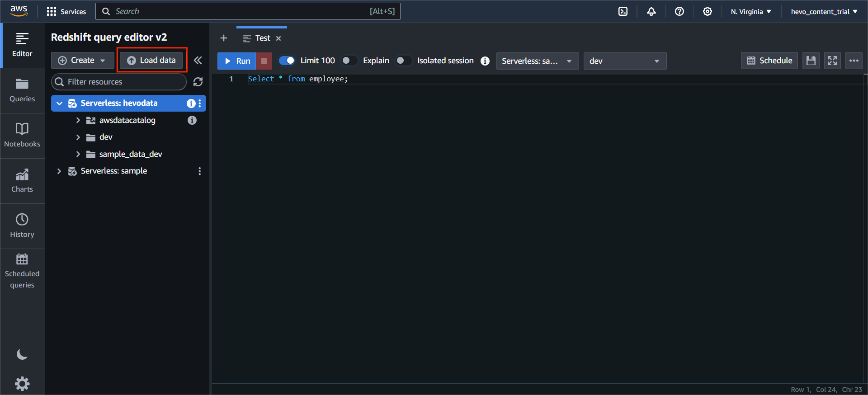The width and height of the screenshot is (868, 395).
Task: Click the Redshift query editor v2 title
Action: [109, 37]
